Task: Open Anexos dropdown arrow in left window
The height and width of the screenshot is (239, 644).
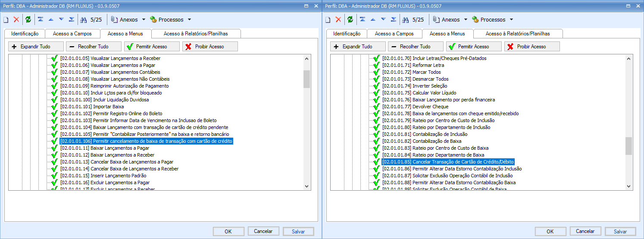Action: (143, 19)
